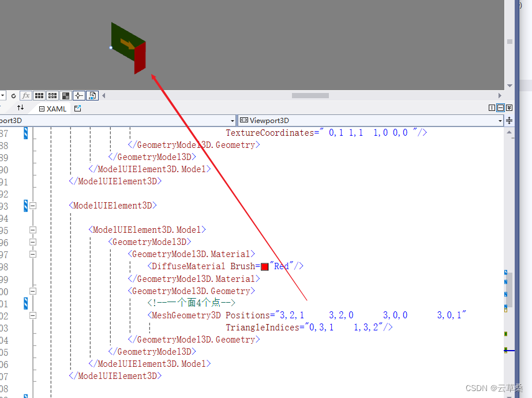
Task: Click the show snap grid icon
Action: point(39,95)
